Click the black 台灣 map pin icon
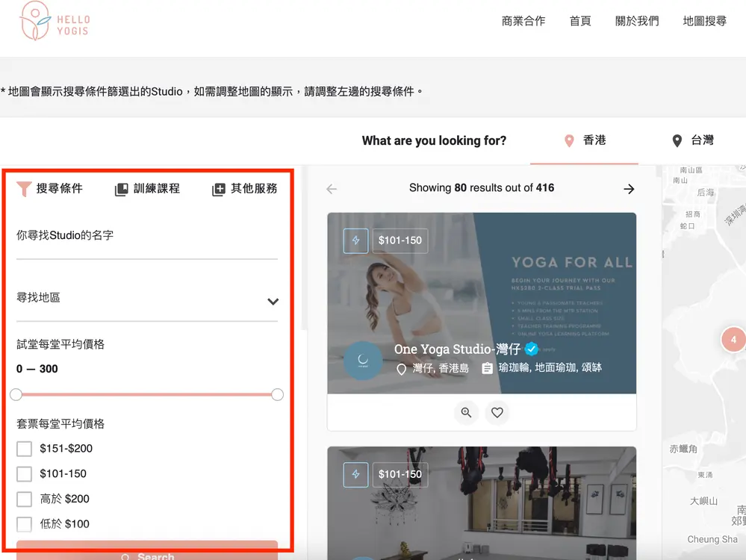Viewport: 746px width, 560px height. pos(677,141)
